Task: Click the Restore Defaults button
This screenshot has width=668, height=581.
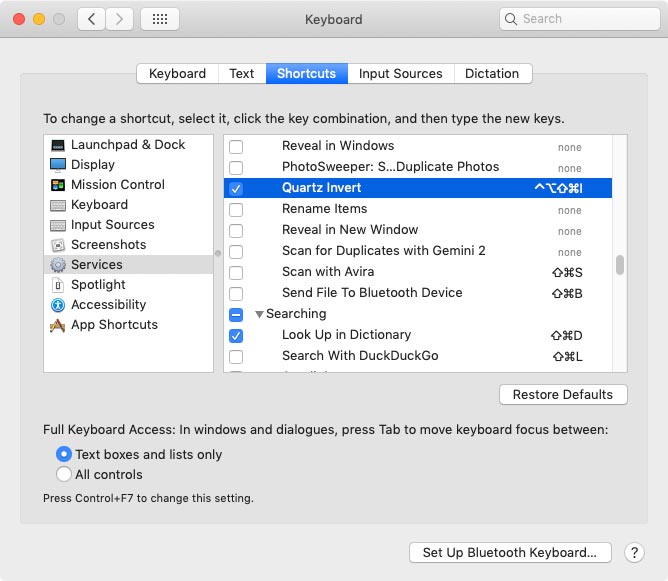Action: click(x=563, y=394)
